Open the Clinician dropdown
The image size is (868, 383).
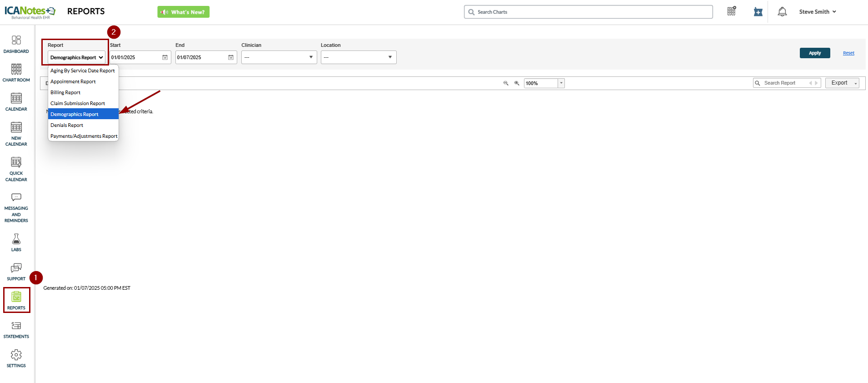point(279,57)
